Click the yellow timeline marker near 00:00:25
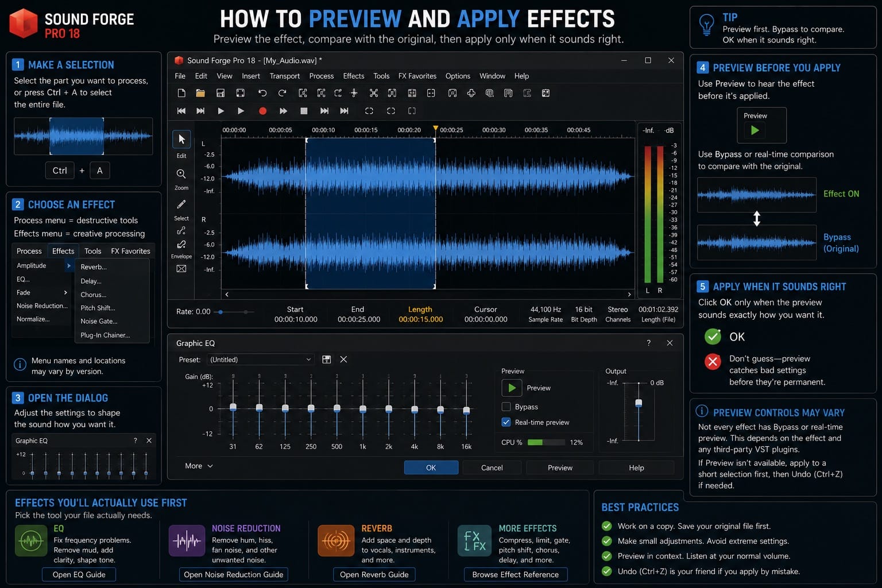Screen dimensions: 882x588 [435, 129]
